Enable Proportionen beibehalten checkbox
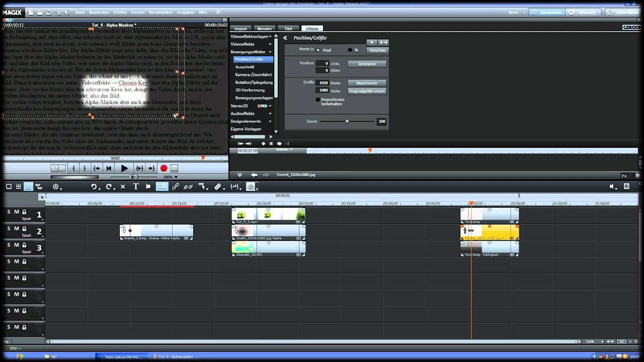Screen dimensions: 644x362 click(318, 100)
